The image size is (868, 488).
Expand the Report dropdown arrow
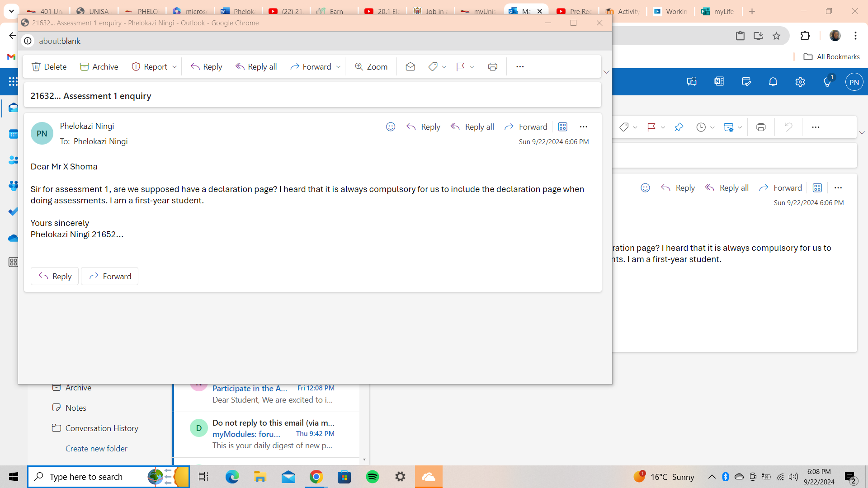point(175,66)
